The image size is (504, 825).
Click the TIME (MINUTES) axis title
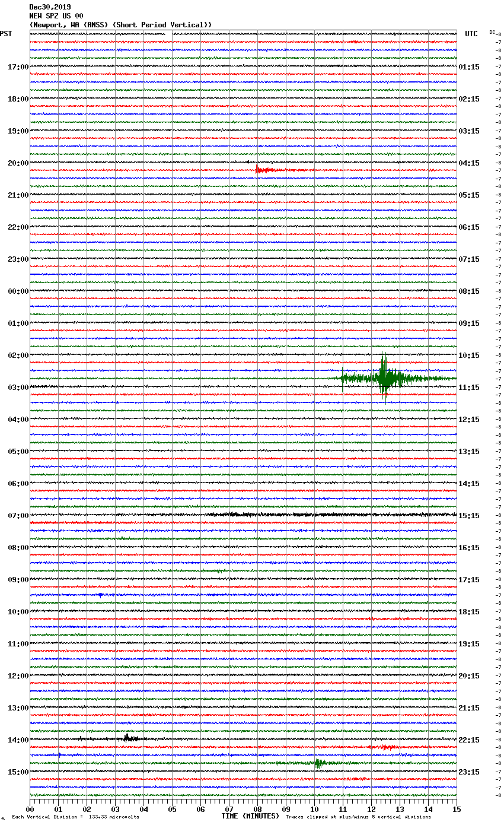pos(250,816)
